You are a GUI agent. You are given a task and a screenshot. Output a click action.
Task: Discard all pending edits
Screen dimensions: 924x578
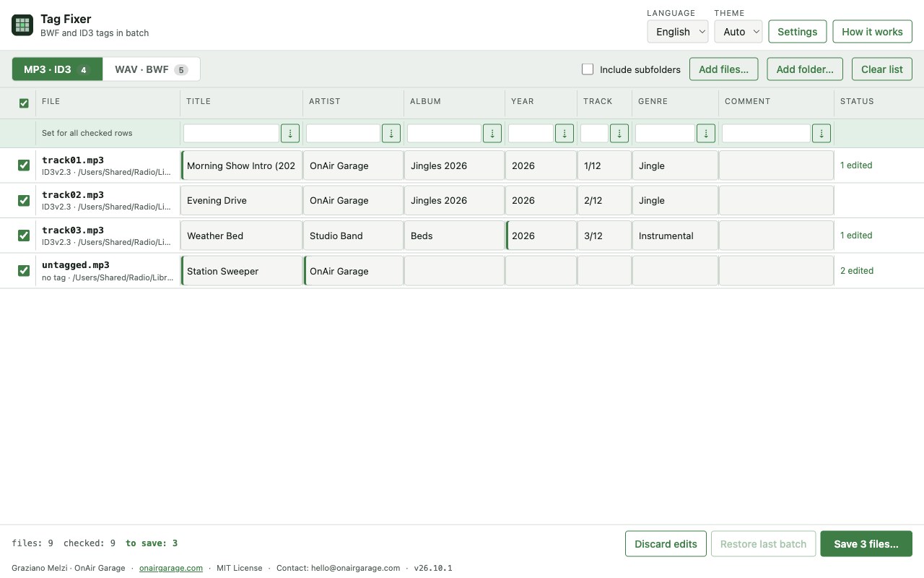(666, 544)
